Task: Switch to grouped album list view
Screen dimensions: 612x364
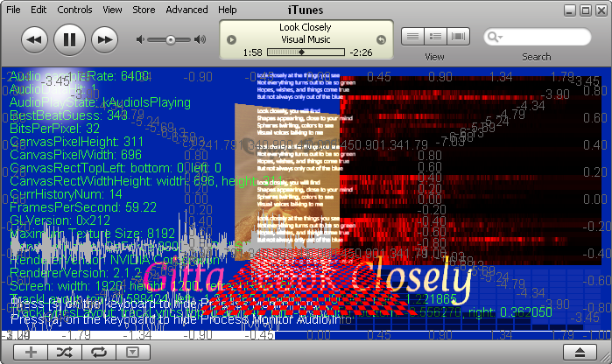Action: coord(435,37)
